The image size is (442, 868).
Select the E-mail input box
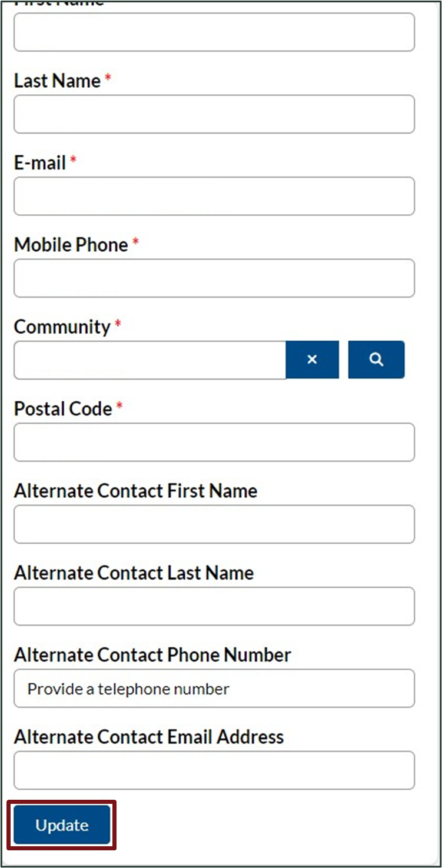coord(214,196)
